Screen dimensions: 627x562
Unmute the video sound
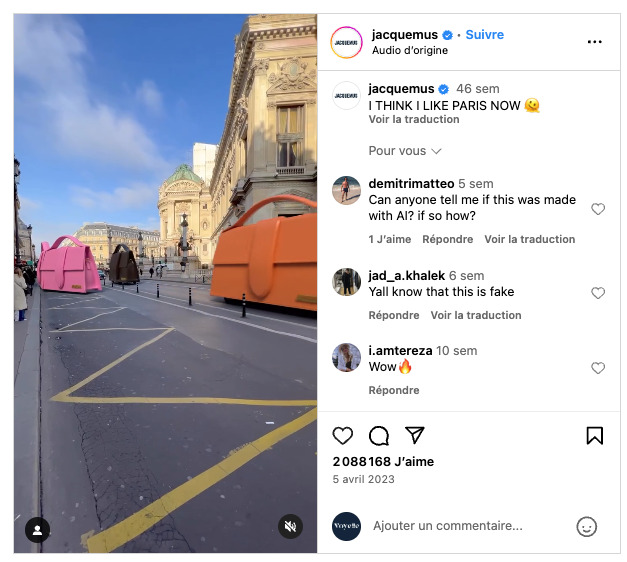coord(290,527)
